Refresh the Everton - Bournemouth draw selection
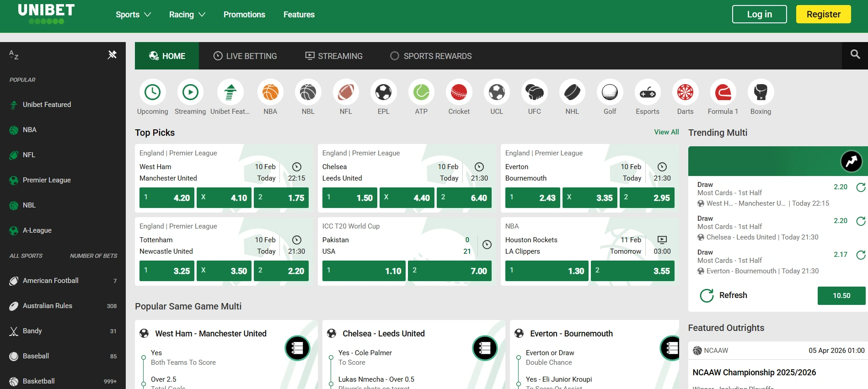868x389 pixels. (x=861, y=255)
